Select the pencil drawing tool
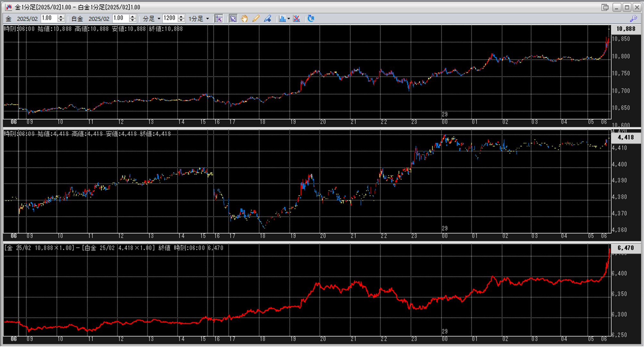This screenshot has height=347, width=644. pyautogui.click(x=255, y=19)
